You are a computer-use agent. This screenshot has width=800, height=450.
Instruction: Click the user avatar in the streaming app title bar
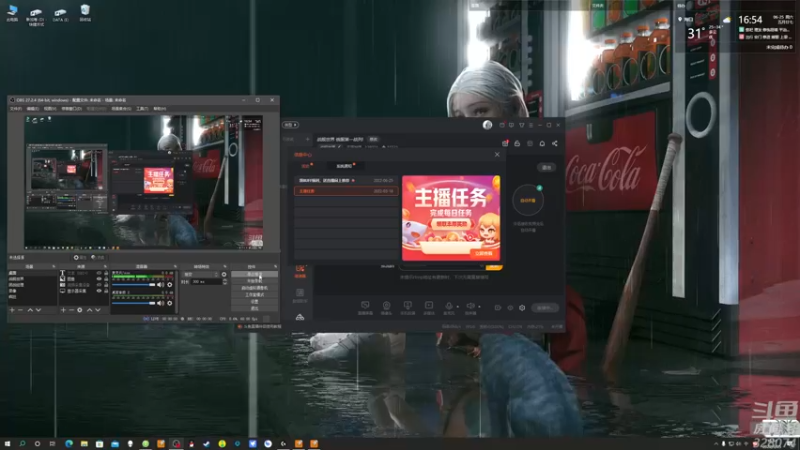point(487,125)
